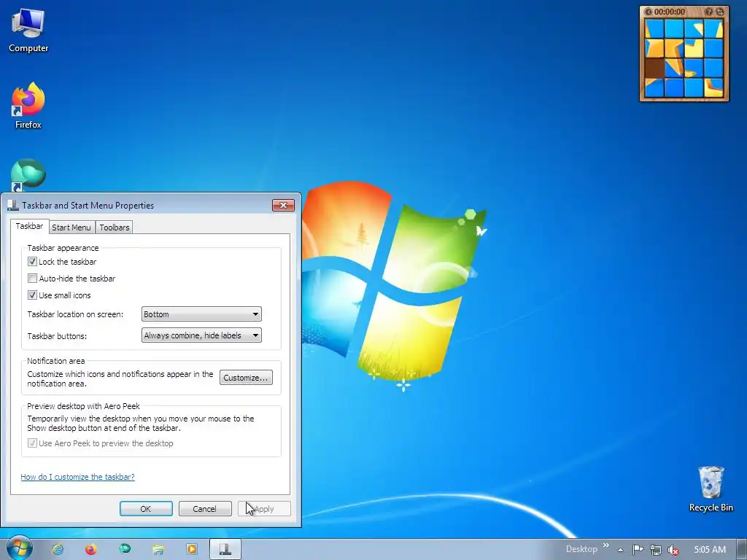The height and width of the screenshot is (560, 747).
Task: Click the Show desktop button at the taskbar end
Action: pos(742,550)
